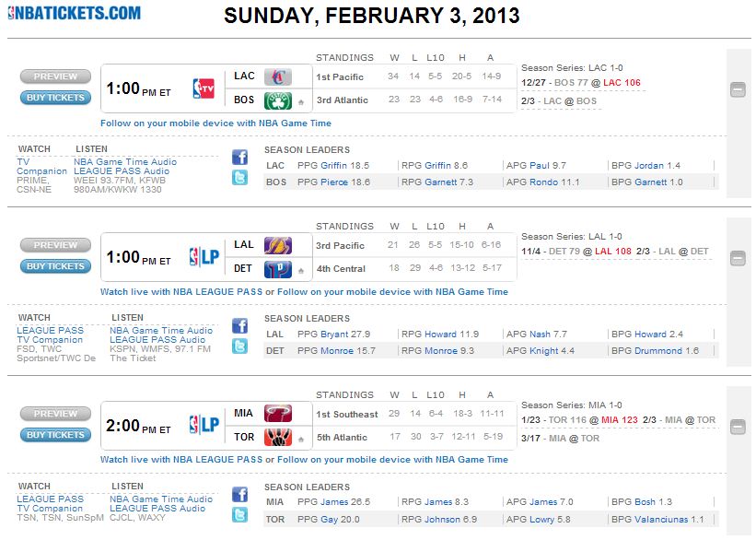Click the Miami Heat logo
This screenshot has width=756, height=540.
coord(277,414)
